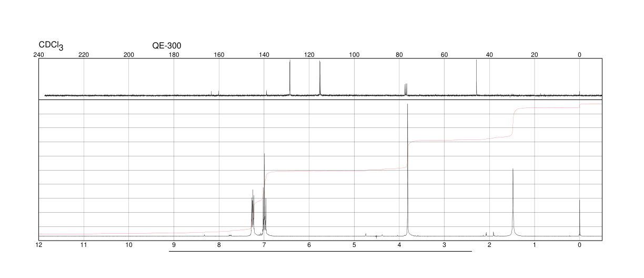Select the aromatic multiplet near 7.25 ppm

[x=253, y=212]
